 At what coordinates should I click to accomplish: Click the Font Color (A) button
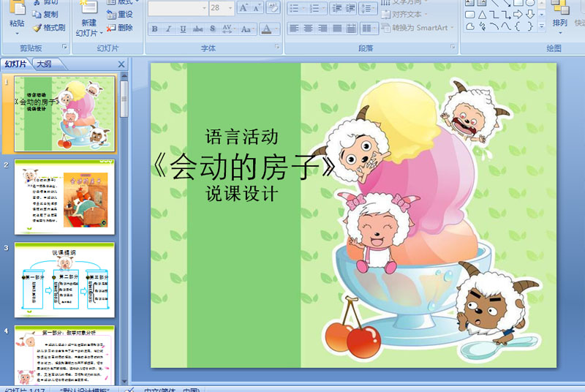coord(266,29)
